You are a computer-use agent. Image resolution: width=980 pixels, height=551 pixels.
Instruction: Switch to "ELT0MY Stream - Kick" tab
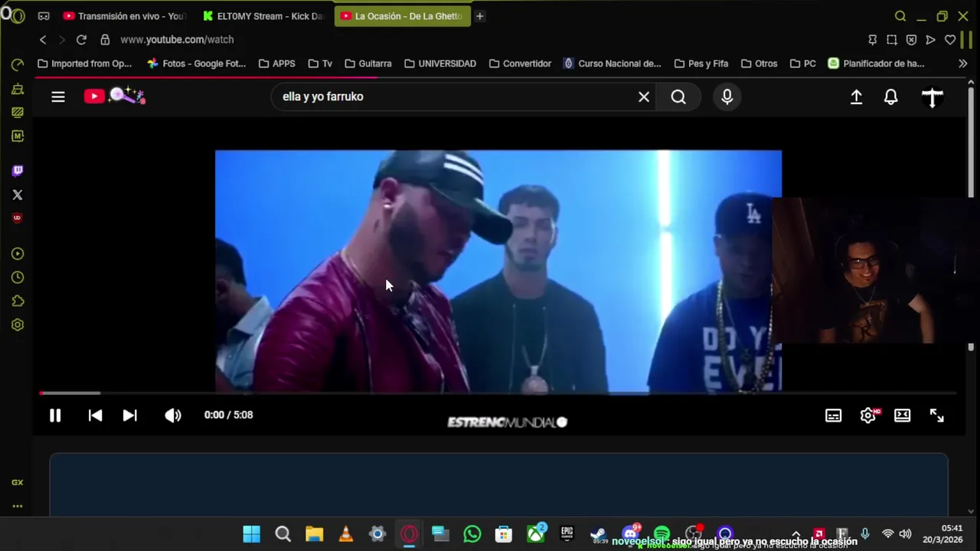point(263,16)
